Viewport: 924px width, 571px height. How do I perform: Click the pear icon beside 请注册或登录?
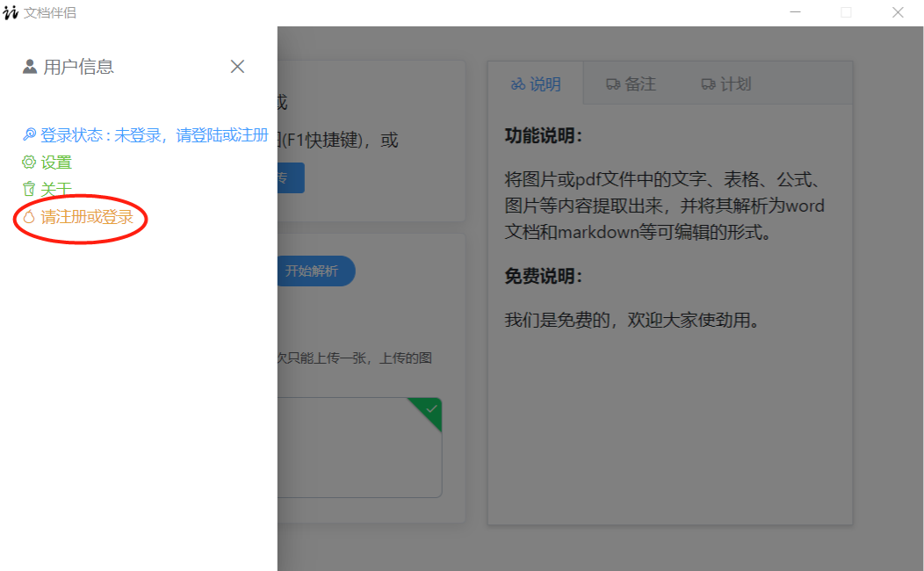click(29, 217)
